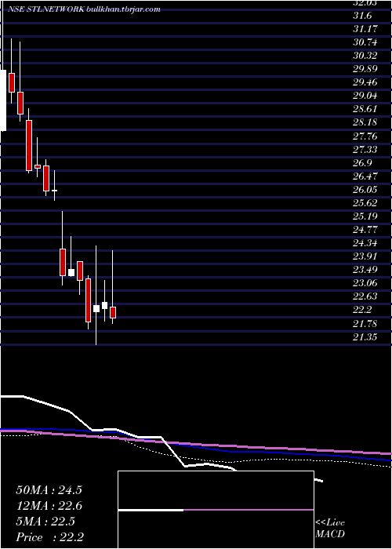Click the 5MA : 22.5 readout
The width and height of the screenshot is (392, 549).
(x=45, y=522)
